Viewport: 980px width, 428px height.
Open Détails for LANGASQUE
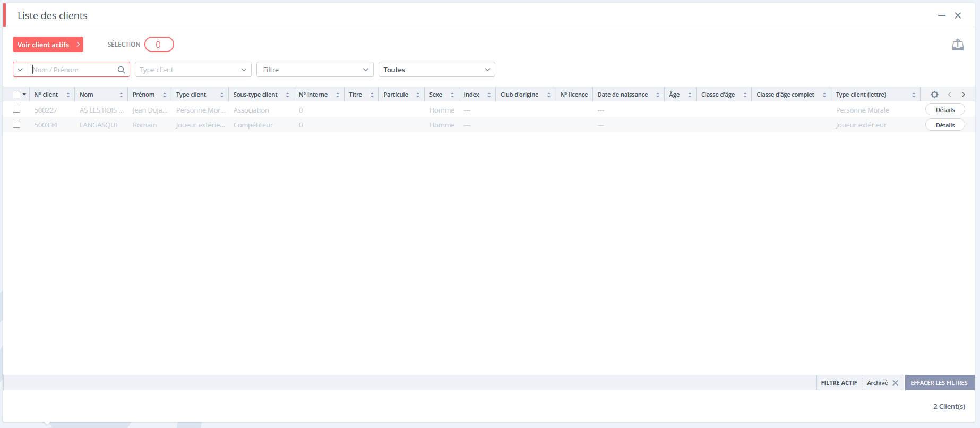click(945, 125)
